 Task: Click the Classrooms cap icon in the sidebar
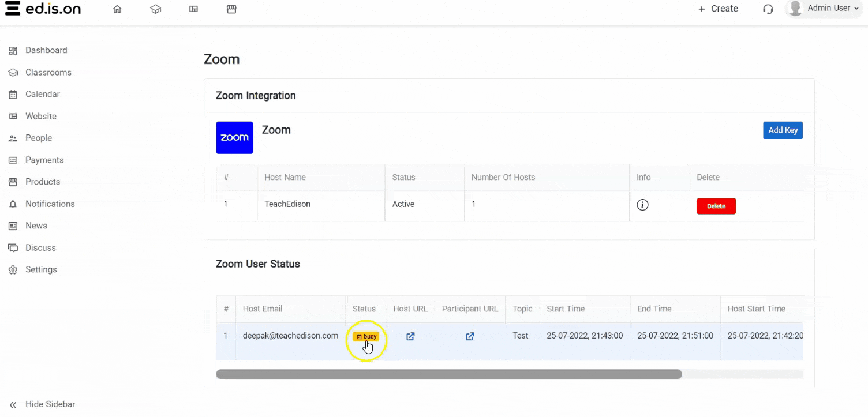tap(13, 73)
